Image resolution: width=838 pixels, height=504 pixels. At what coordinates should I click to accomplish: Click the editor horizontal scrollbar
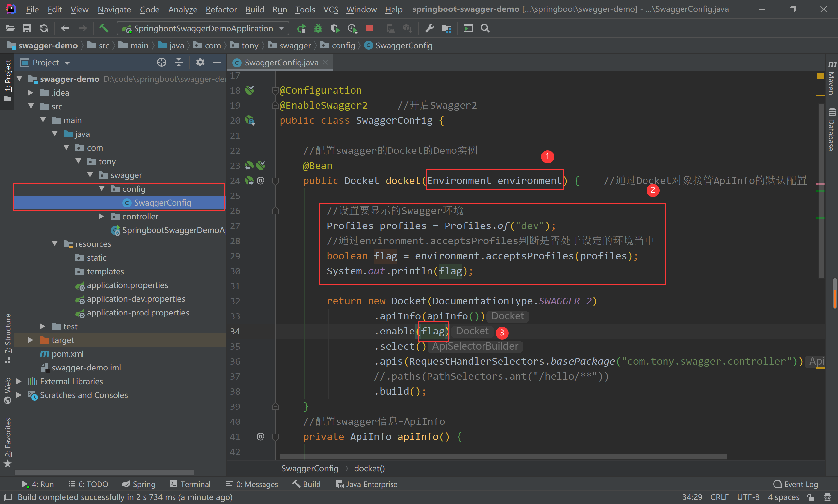[503, 457]
